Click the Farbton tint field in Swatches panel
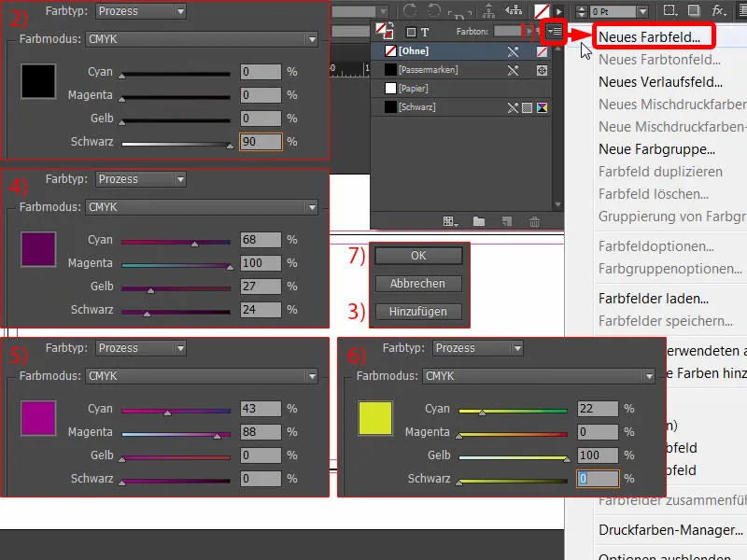The height and width of the screenshot is (560, 747). 508,31
